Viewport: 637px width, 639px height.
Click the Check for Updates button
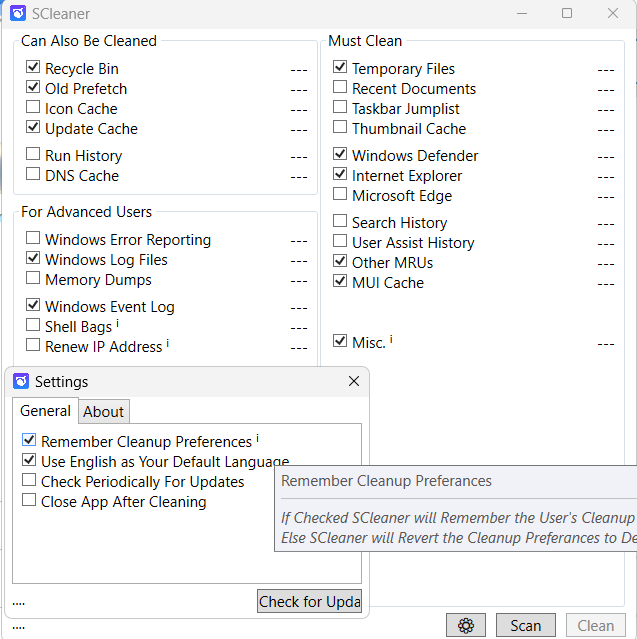point(309,601)
